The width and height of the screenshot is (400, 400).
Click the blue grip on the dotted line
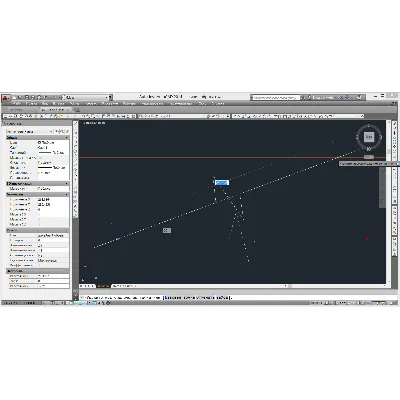pos(117,239)
